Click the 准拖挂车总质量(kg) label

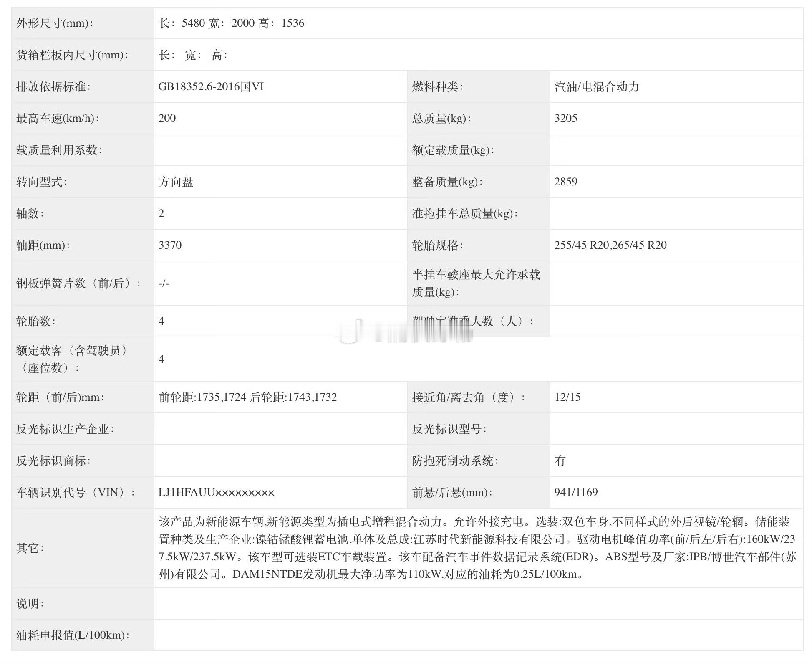[x=465, y=213]
